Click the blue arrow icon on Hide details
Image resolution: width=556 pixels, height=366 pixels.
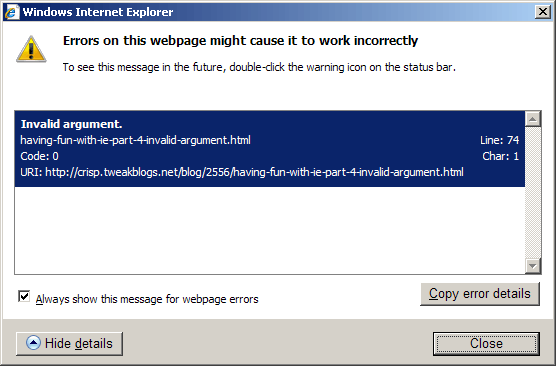click(x=33, y=343)
